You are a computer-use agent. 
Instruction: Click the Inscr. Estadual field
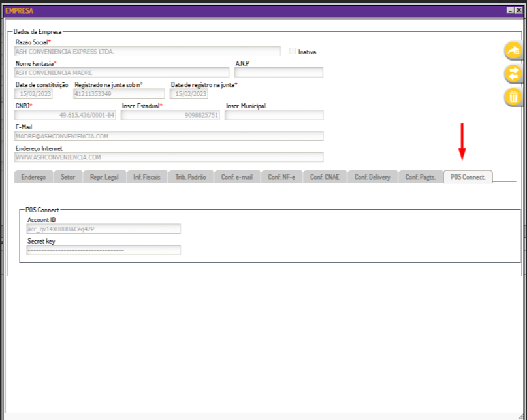(170, 115)
